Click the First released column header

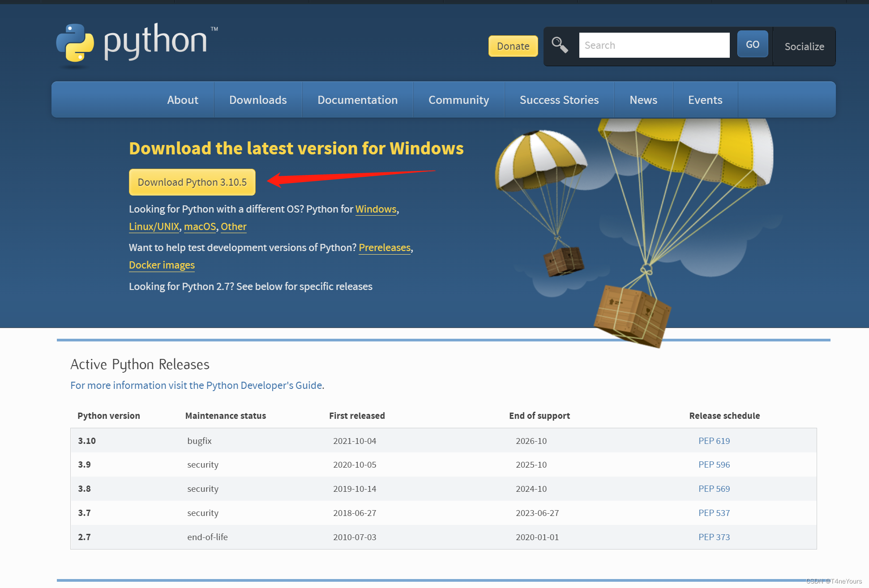357,416
